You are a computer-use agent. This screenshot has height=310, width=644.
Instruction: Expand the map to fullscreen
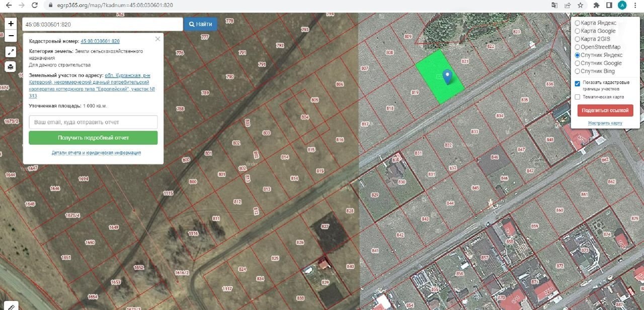[x=11, y=52]
